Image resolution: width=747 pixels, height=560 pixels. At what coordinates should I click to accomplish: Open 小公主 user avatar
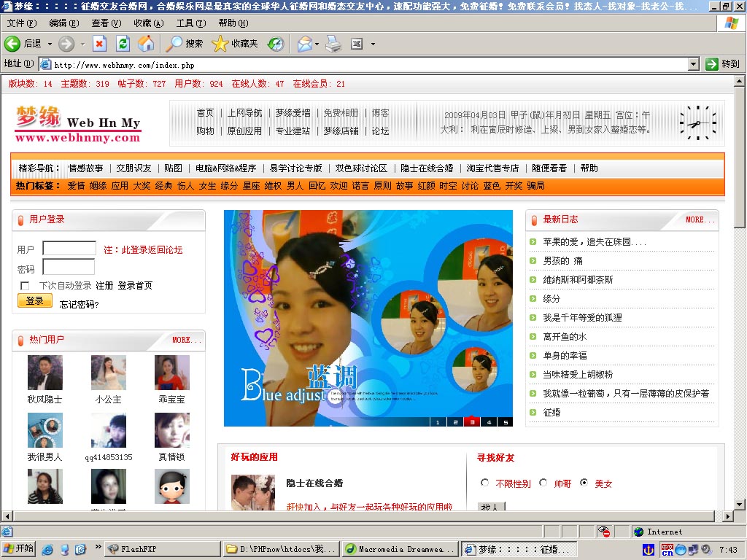click(x=109, y=373)
